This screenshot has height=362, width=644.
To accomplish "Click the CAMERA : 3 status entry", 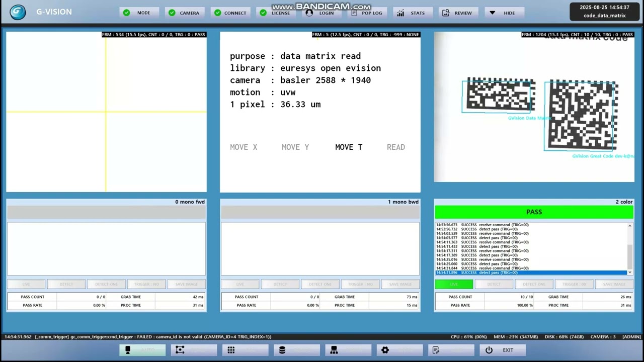I will (x=603, y=337).
